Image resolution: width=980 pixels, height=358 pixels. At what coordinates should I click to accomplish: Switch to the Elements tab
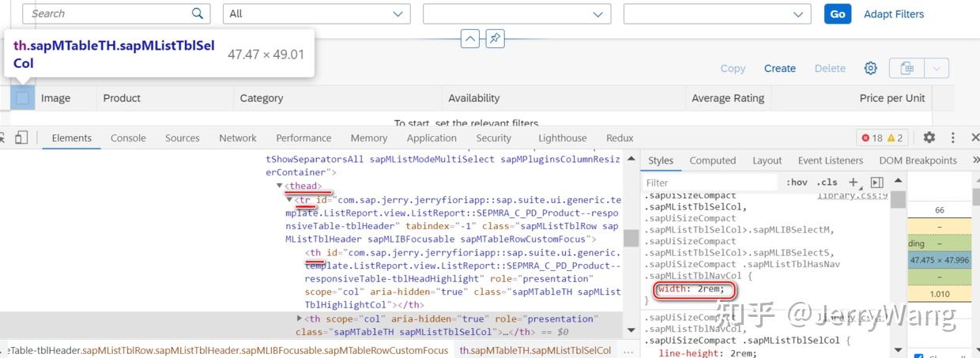[72, 138]
